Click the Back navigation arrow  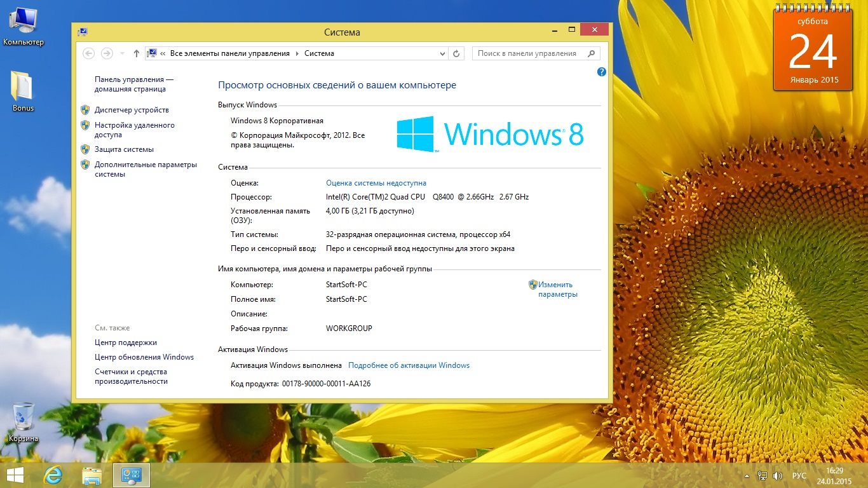[x=89, y=53]
